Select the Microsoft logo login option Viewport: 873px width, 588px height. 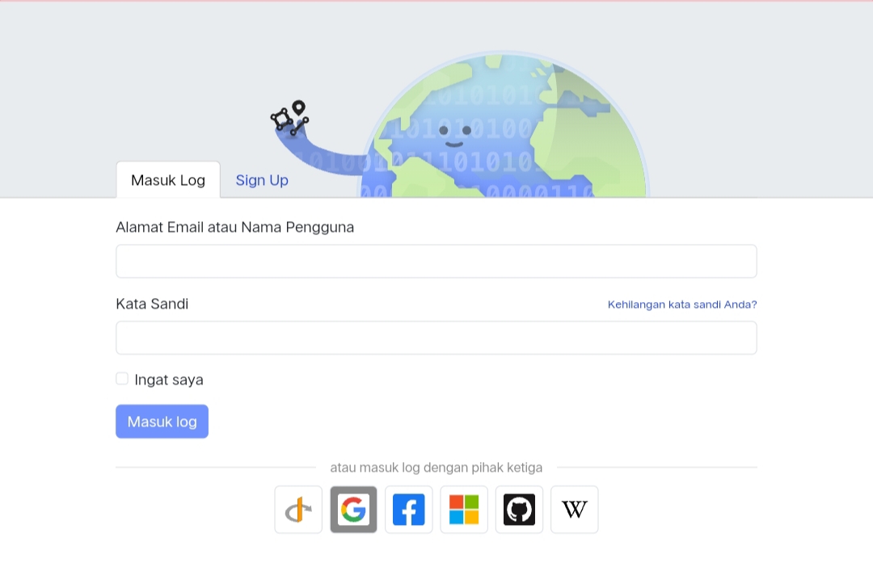tap(464, 510)
